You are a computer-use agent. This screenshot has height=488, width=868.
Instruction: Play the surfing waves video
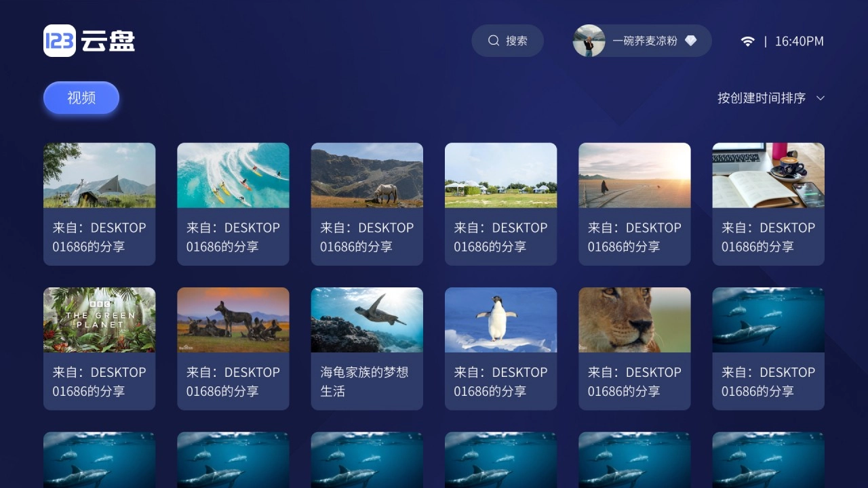pyautogui.click(x=233, y=176)
